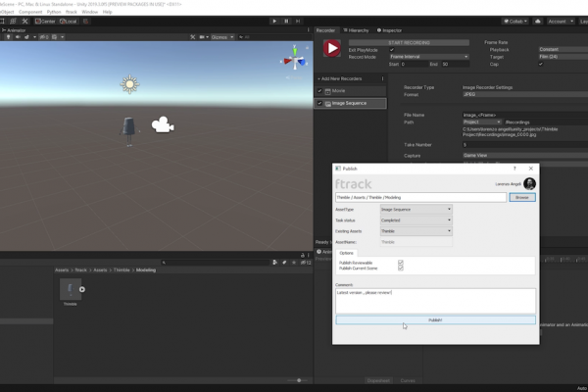588x392 pixels.
Task: Adjust the project icon size slider
Action: (299, 380)
